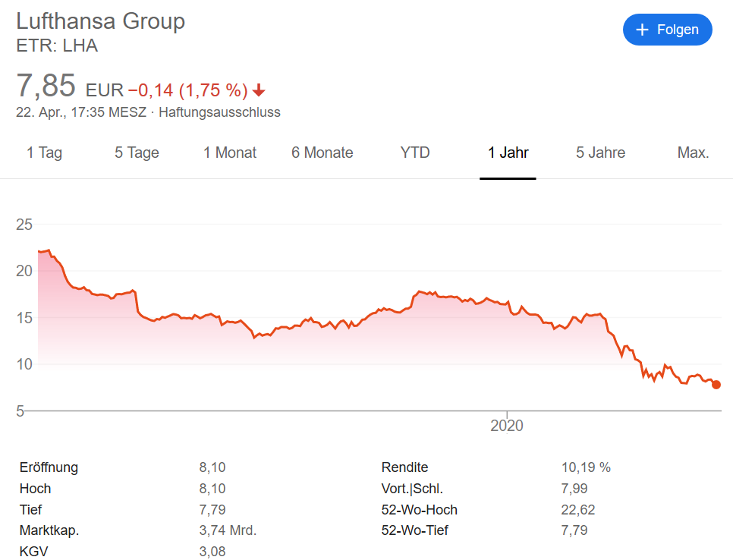
Task: Click the red downward price arrow icon
Action: point(258,90)
